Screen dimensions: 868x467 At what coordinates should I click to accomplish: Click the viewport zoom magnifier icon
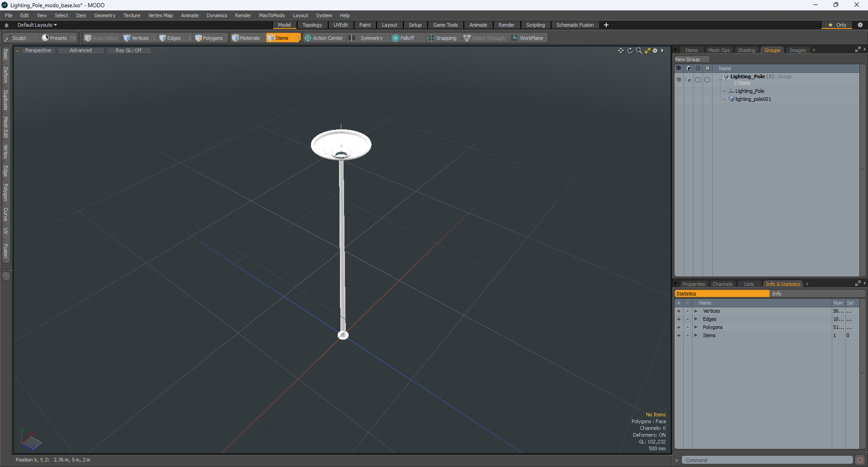tap(639, 51)
